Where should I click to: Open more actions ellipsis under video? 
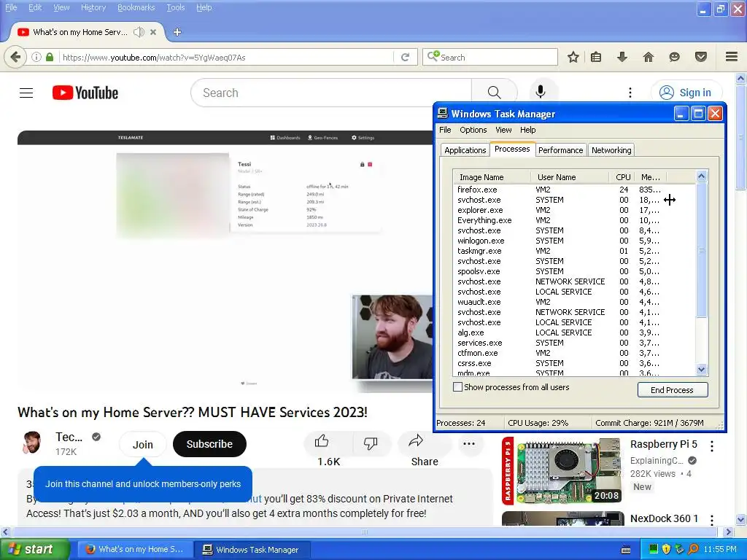469,444
